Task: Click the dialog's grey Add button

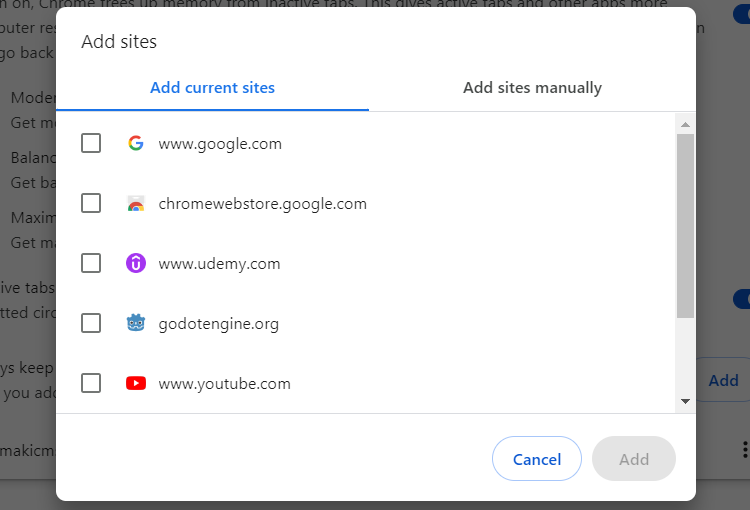Action: pos(634,460)
